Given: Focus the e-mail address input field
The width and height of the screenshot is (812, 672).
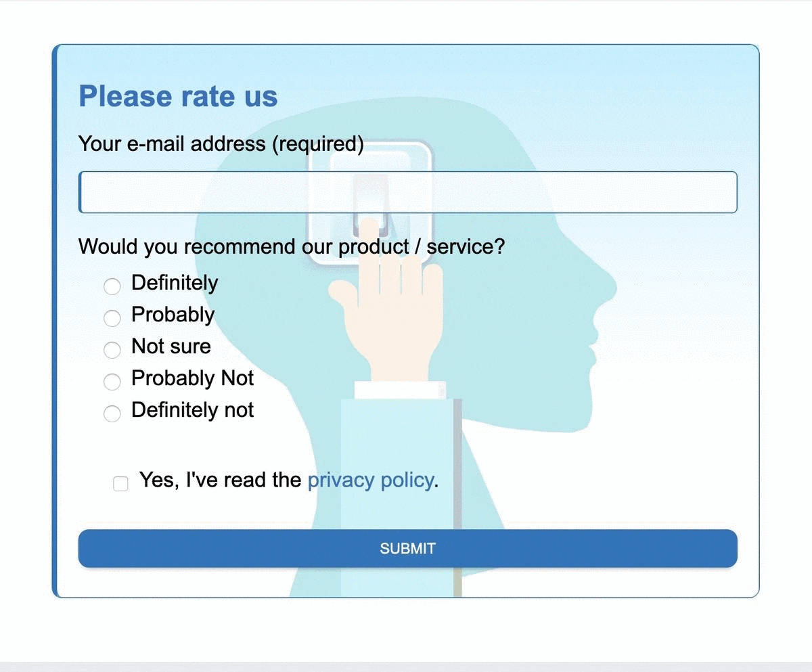Looking at the screenshot, I should (x=408, y=192).
